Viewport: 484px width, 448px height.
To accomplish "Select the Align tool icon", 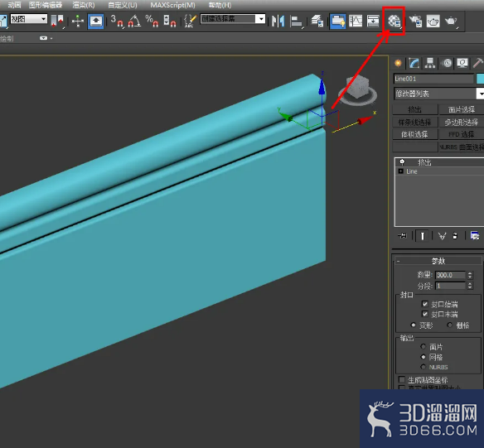I will [x=297, y=21].
